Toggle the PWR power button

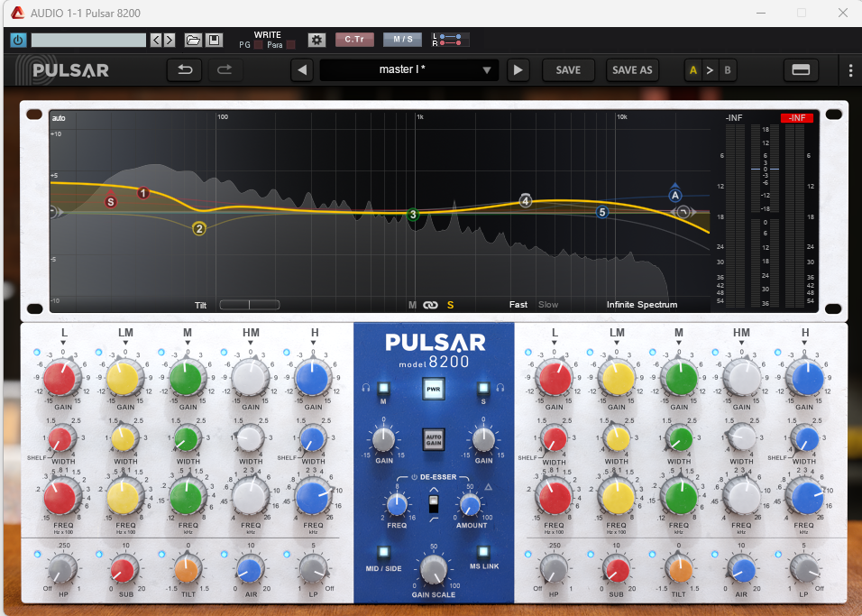coord(434,389)
